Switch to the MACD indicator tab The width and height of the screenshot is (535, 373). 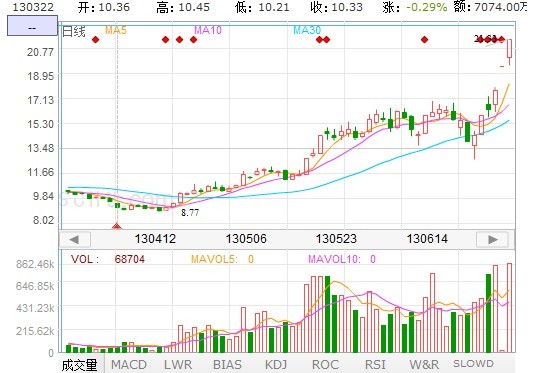129,364
